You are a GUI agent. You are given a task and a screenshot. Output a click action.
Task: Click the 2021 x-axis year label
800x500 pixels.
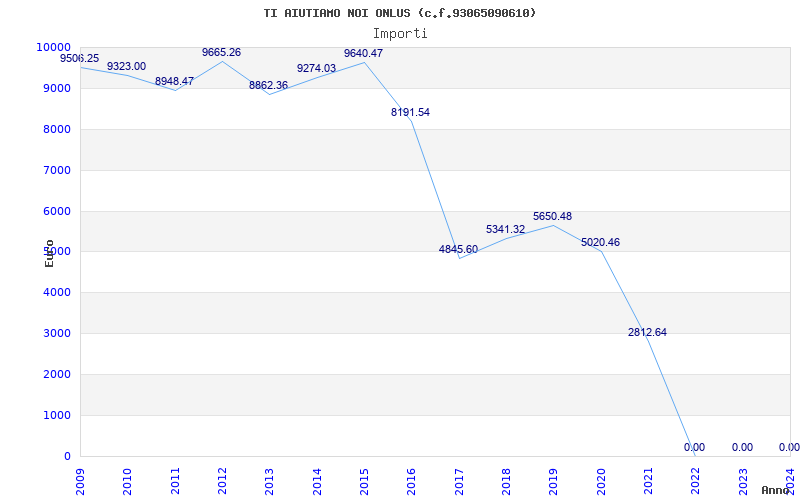coord(648,482)
